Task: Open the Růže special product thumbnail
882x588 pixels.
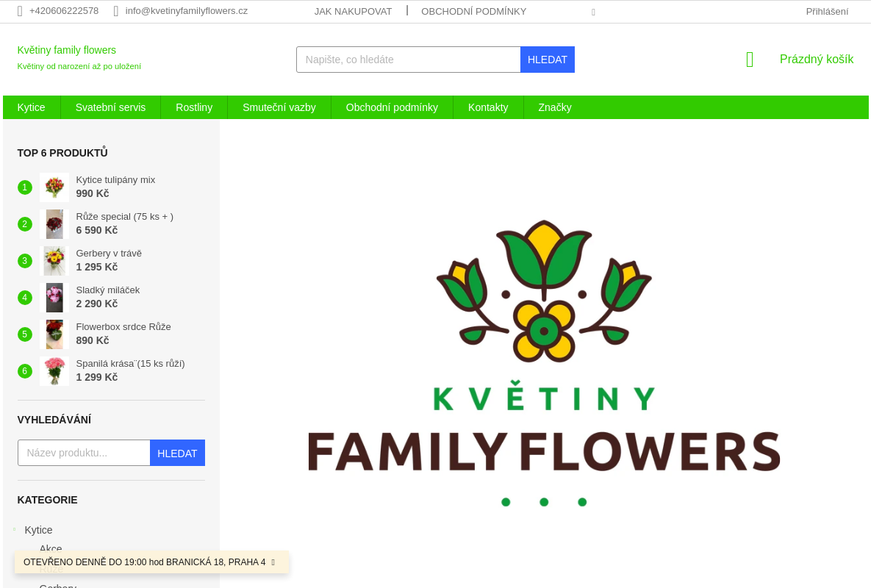Action: pos(54,224)
